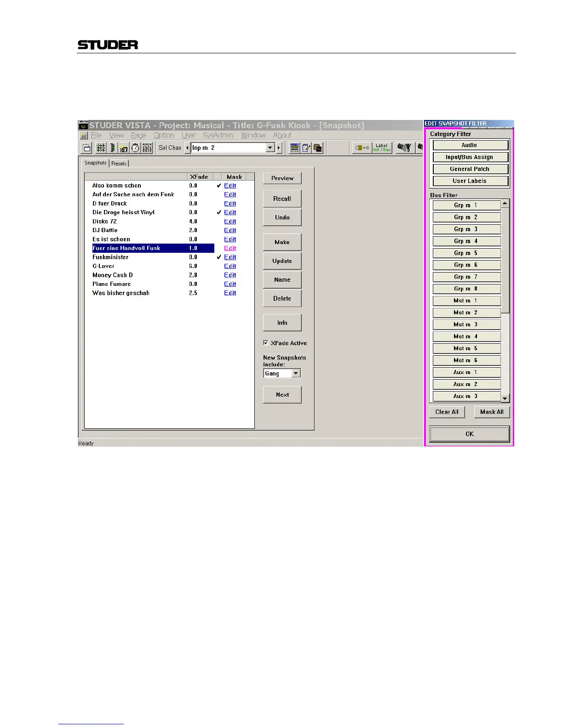Select snapshot 'Was bisher geschah'

121,293
